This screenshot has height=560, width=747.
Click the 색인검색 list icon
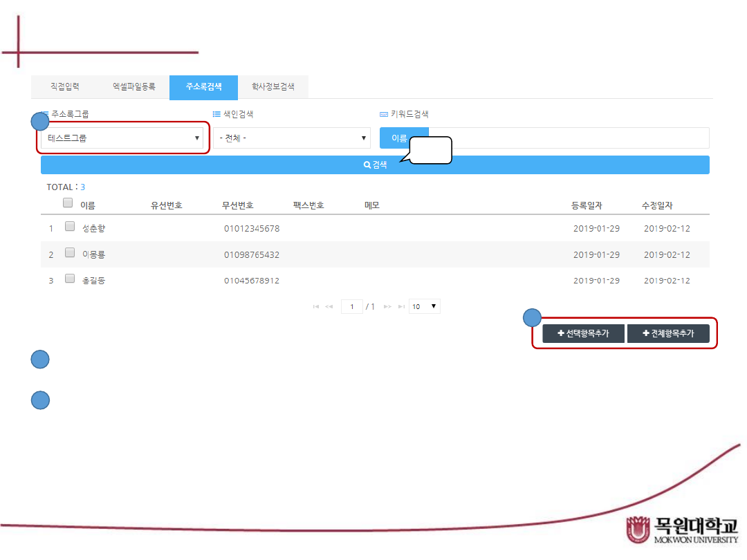[x=216, y=114]
